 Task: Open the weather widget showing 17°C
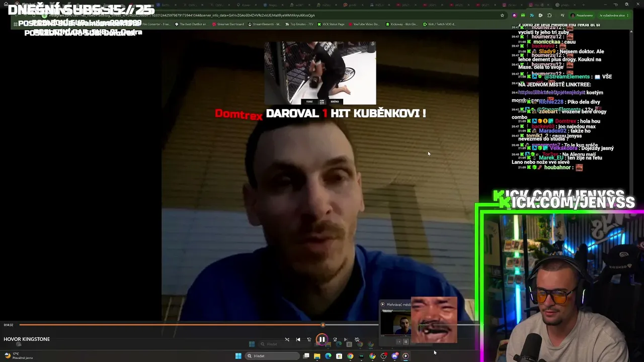pyautogui.click(x=19, y=356)
